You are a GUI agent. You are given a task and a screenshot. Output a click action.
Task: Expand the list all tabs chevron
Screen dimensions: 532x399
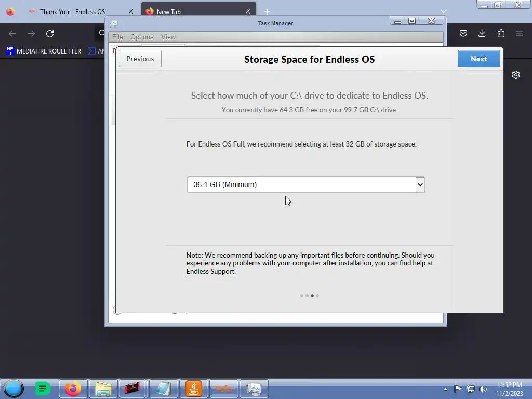point(443,11)
